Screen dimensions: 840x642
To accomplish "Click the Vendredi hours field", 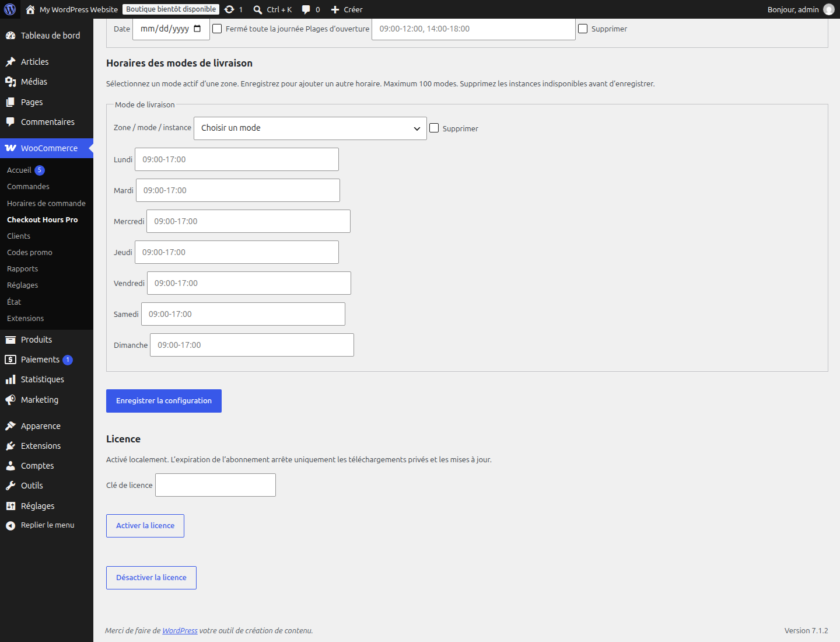I will coord(249,283).
